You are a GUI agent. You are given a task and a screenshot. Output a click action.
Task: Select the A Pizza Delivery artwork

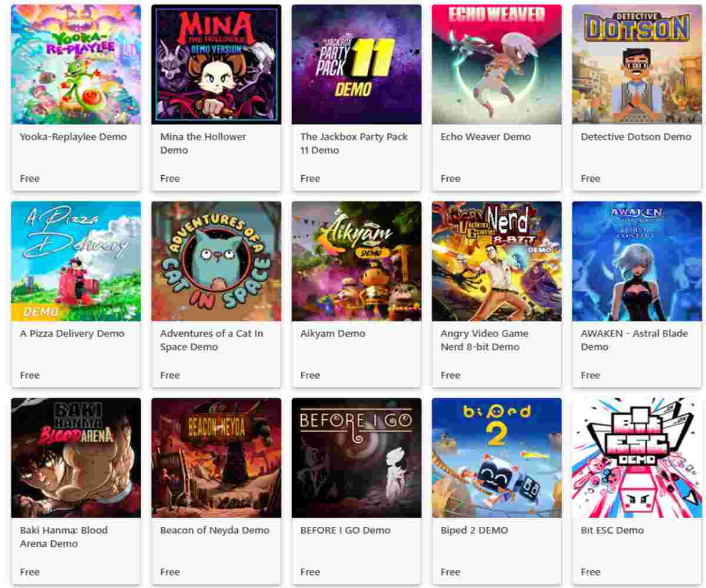(76, 261)
